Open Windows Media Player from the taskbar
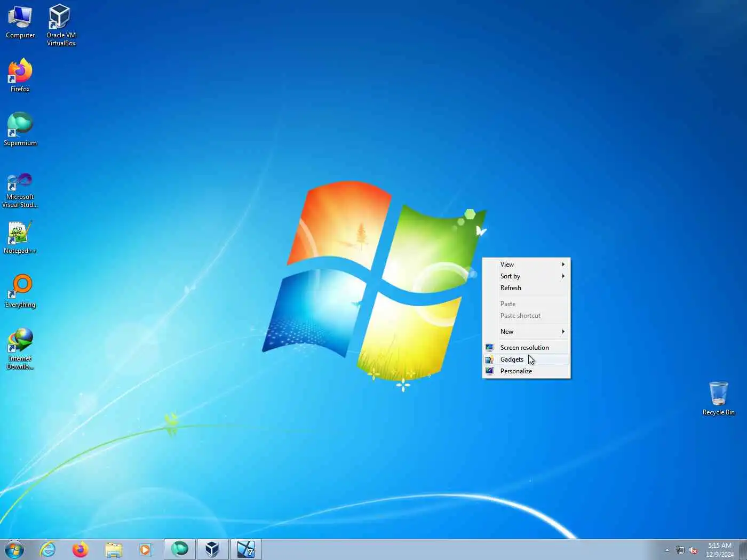 point(145,549)
